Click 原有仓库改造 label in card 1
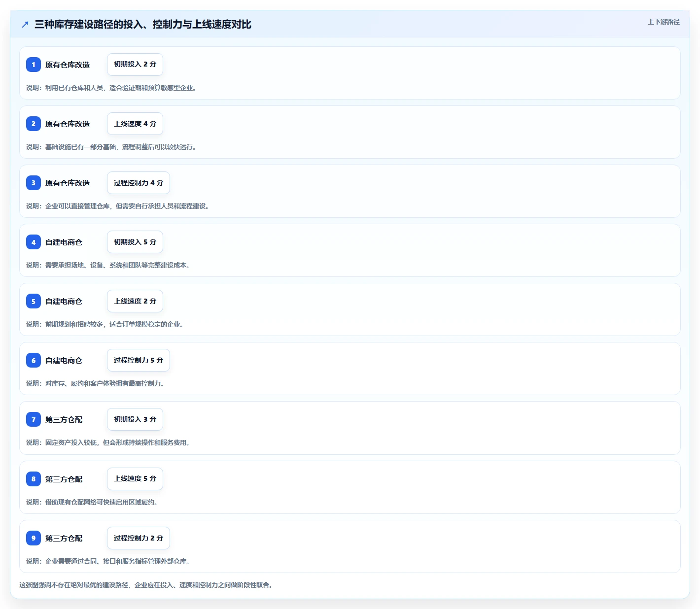 (68, 65)
